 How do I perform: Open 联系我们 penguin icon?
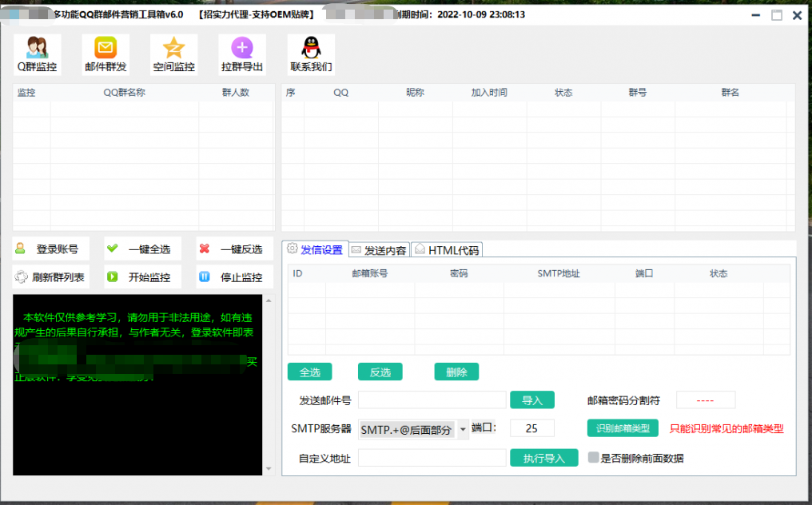(311, 54)
